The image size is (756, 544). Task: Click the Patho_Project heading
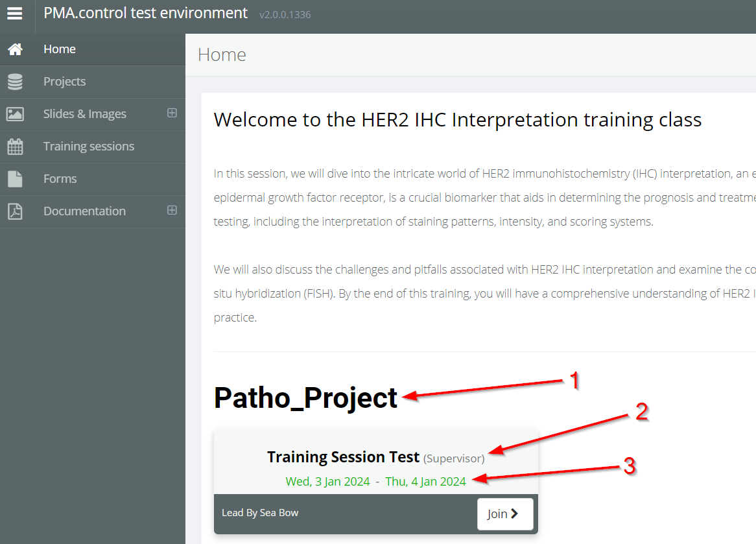pyautogui.click(x=305, y=397)
